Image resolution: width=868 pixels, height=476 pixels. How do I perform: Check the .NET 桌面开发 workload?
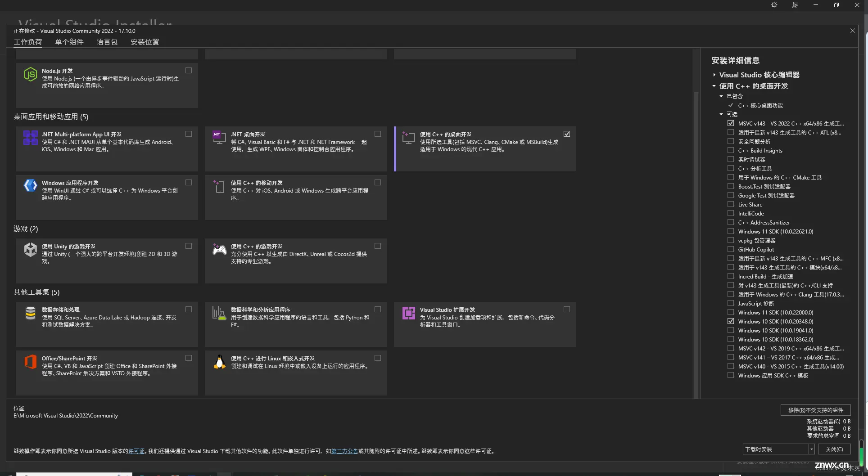378,134
